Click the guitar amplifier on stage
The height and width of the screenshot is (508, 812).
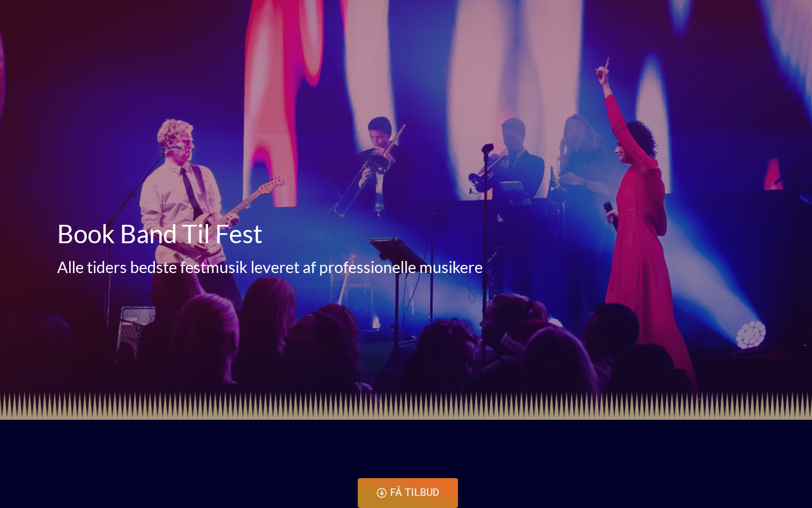(x=136, y=330)
